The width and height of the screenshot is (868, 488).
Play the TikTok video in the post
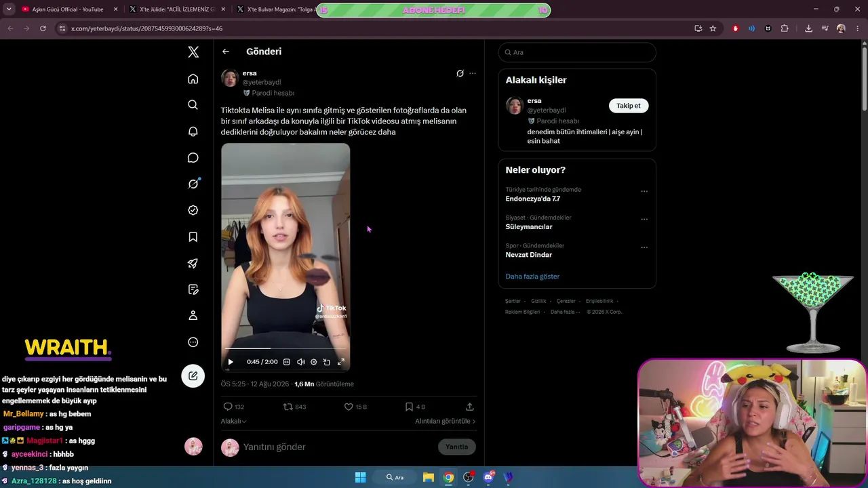click(231, 362)
